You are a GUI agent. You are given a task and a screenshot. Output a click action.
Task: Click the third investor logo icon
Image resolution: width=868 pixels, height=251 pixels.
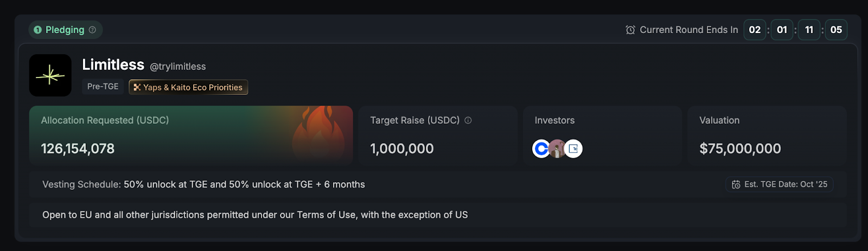point(573,149)
